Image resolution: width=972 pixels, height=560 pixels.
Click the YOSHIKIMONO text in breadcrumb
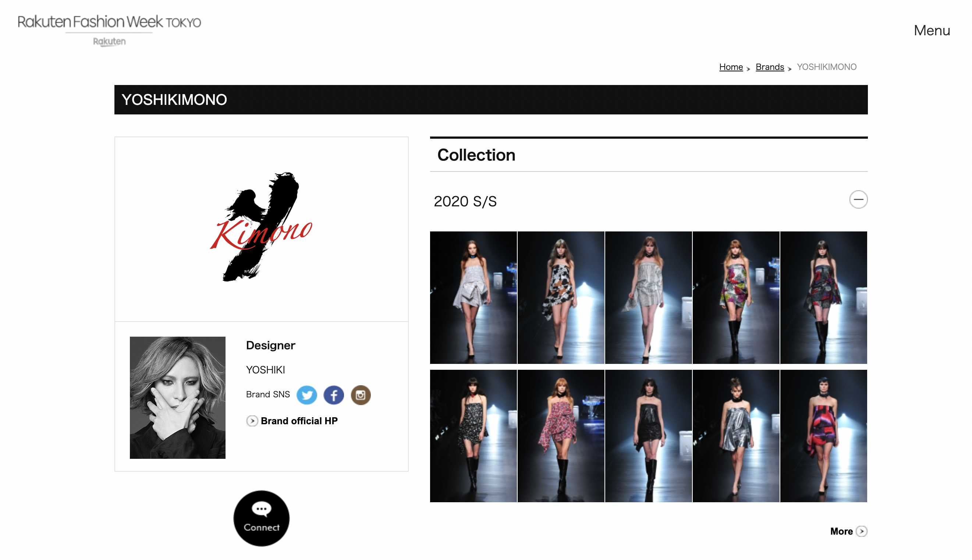click(826, 67)
